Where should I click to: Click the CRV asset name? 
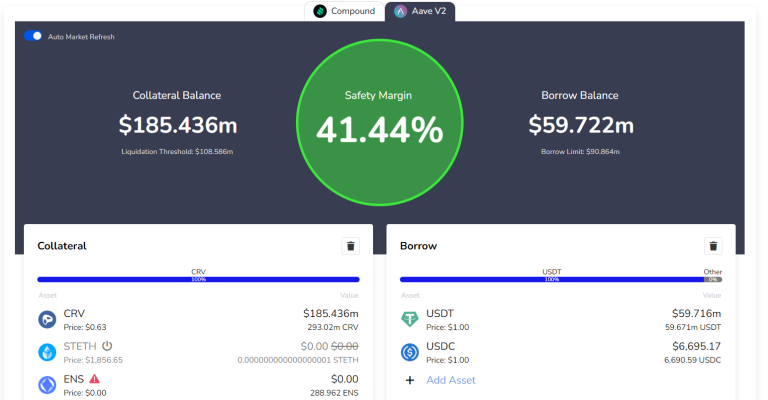point(74,313)
